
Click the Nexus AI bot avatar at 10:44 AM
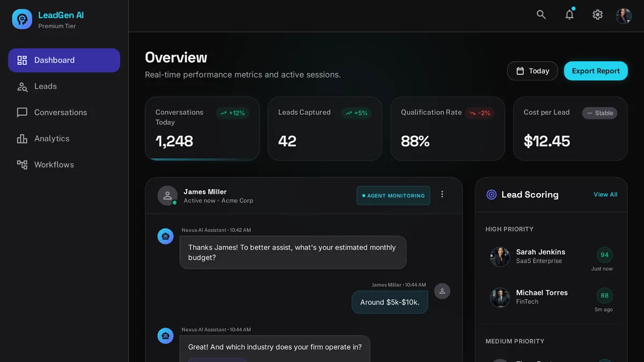click(165, 336)
